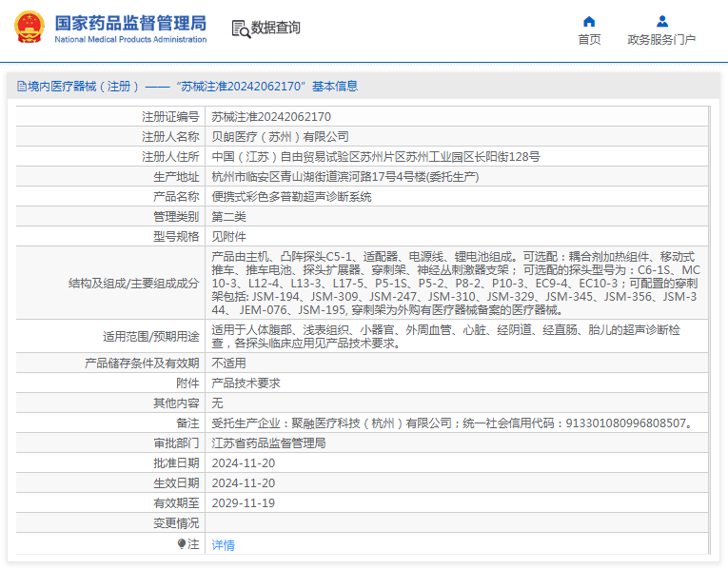The height and width of the screenshot is (570, 728).
Task: Click the 见附件 value in 型号规格 row
Action: [228, 236]
